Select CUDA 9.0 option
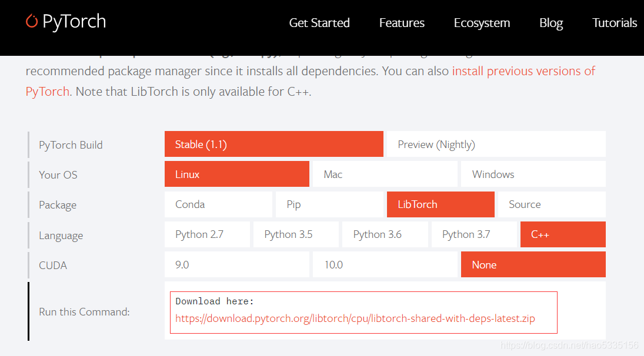The image size is (644, 356). pos(237,264)
